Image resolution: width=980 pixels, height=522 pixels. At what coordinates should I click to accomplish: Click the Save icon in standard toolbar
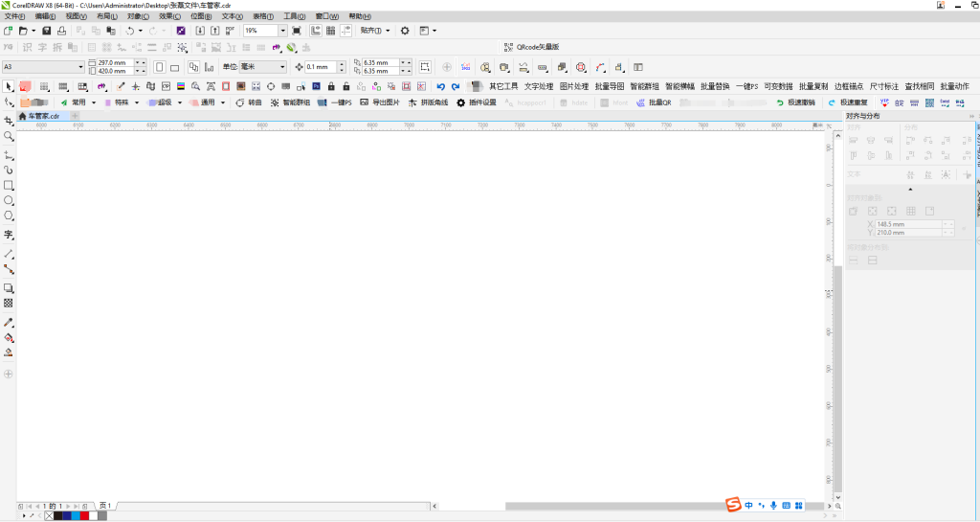[46, 31]
